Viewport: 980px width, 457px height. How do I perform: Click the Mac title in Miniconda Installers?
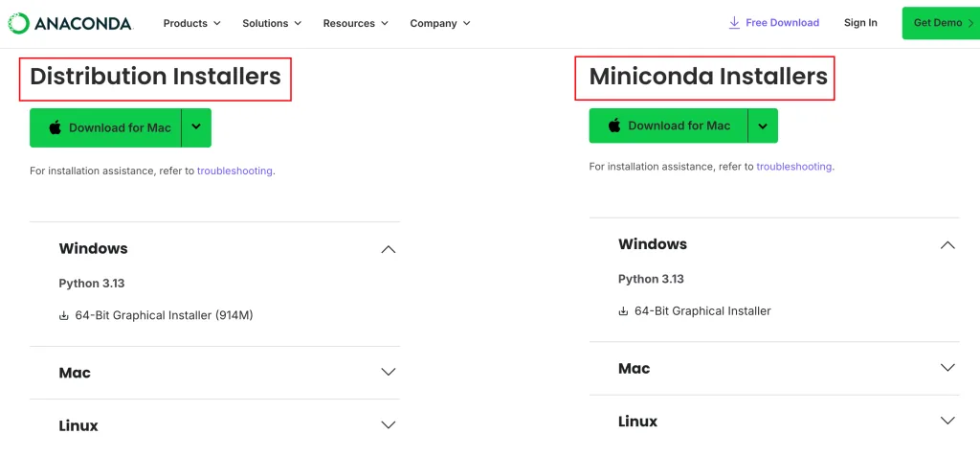635,369
